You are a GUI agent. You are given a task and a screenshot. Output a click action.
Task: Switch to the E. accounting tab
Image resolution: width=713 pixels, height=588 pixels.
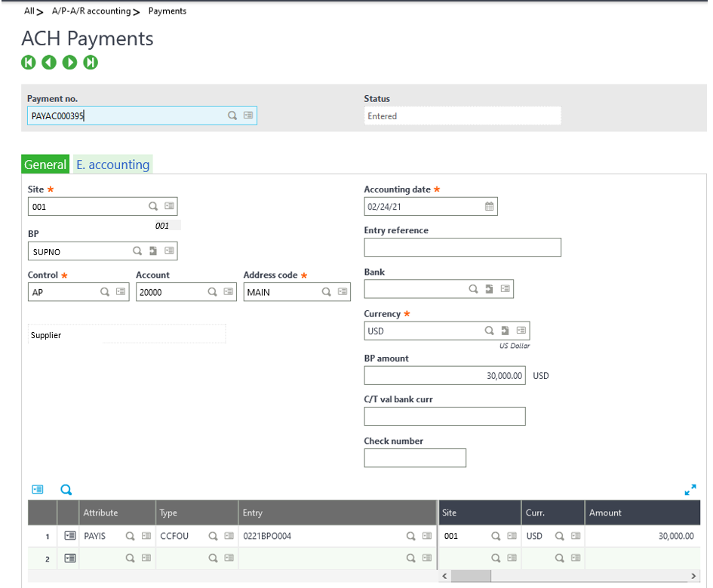click(x=113, y=165)
